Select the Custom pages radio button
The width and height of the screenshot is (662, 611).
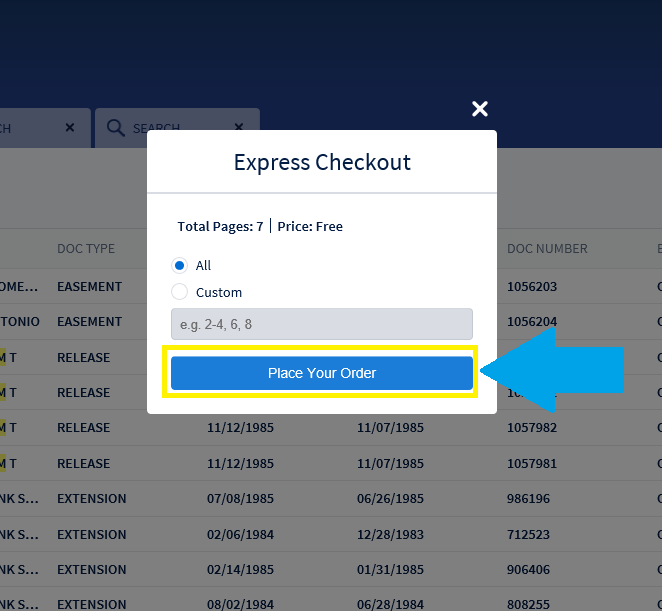click(180, 292)
